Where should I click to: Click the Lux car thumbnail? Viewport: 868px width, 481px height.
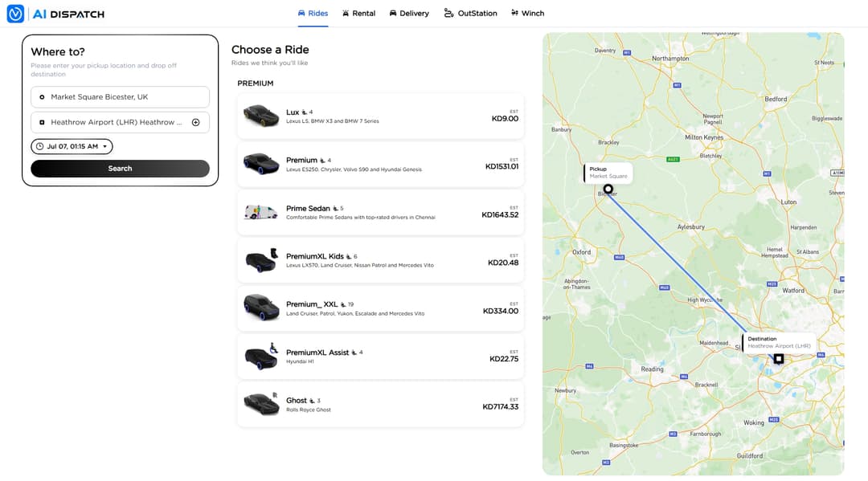point(261,116)
